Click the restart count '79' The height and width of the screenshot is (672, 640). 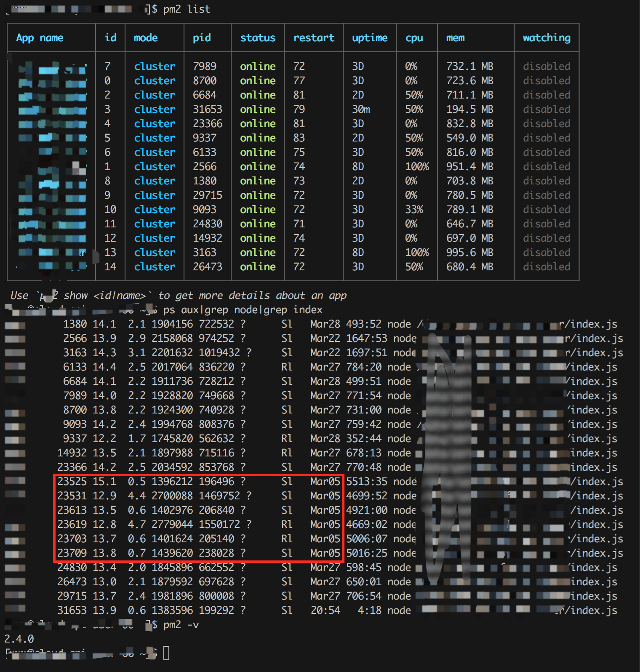299,109
